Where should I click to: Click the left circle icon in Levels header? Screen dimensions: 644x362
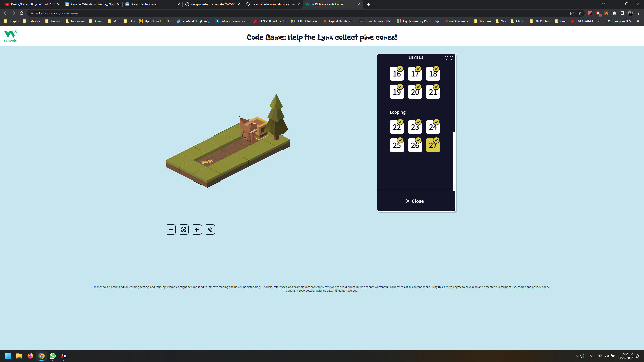click(x=446, y=58)
